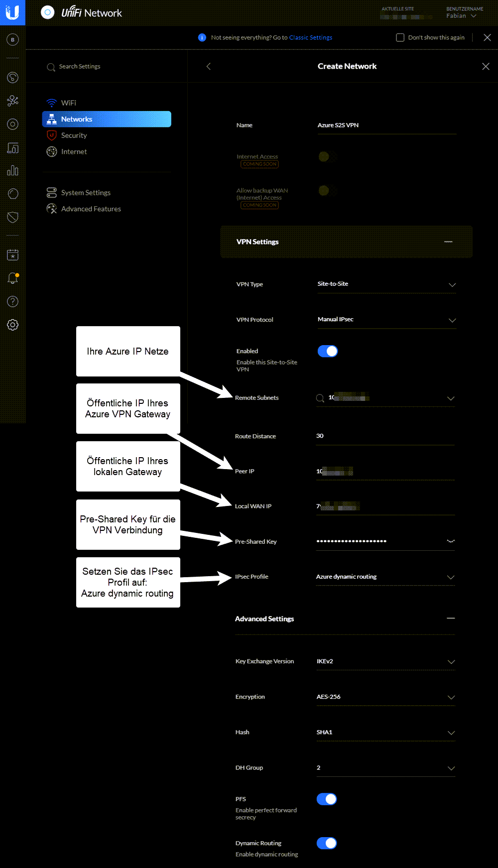This screenshot has width=498, height=868.
Task: Open the VPN Protocol dropdown
Action: click(386, 320)
